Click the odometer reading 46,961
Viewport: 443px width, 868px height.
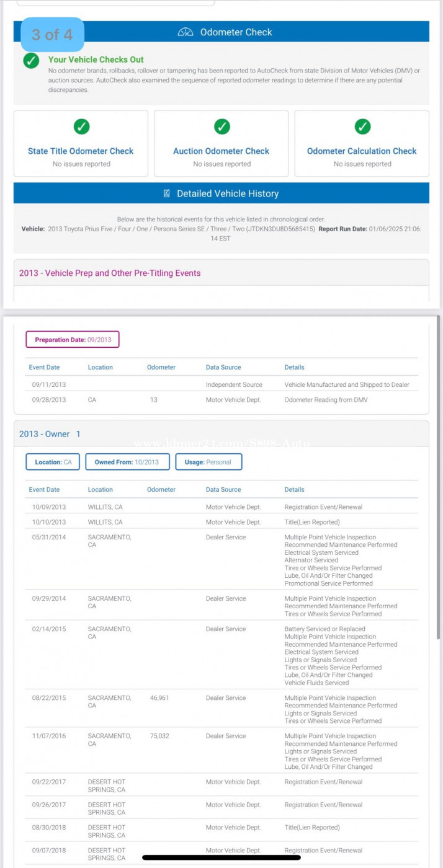(x=159, y=698)
